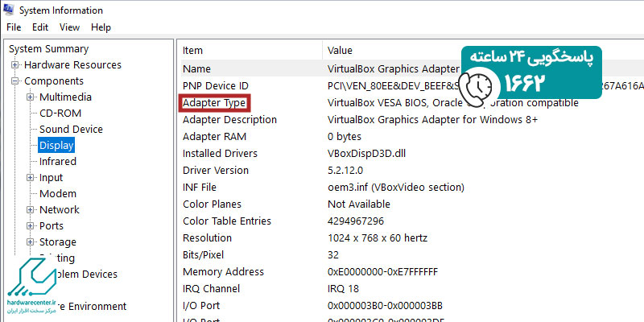Screen dimensions: 644x322
Task: Select the IRQ Channel row
Action: pyautogui.click(x=412, y=289)
